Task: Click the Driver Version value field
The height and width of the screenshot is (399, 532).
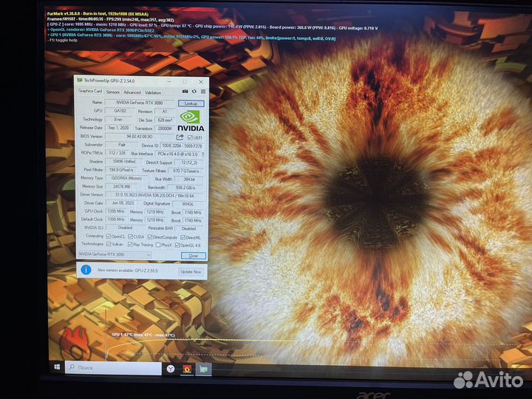Action: (154, 195)
